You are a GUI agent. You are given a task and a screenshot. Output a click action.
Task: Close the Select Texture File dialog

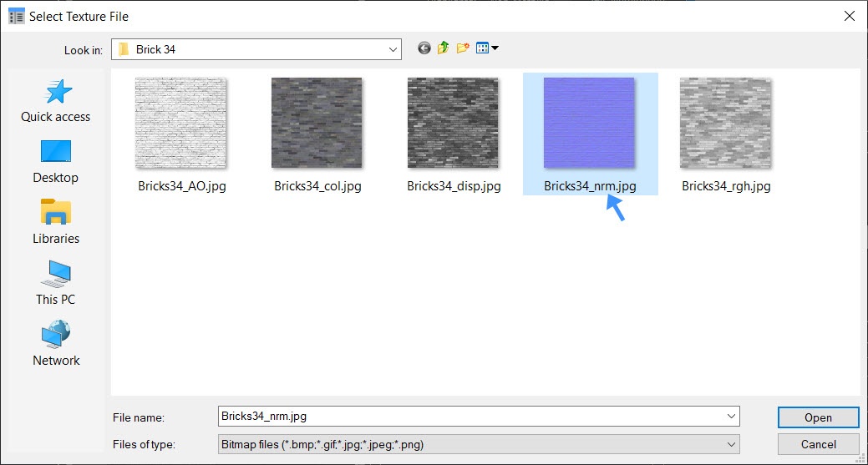pyautogui.click(x=849, y=16)
